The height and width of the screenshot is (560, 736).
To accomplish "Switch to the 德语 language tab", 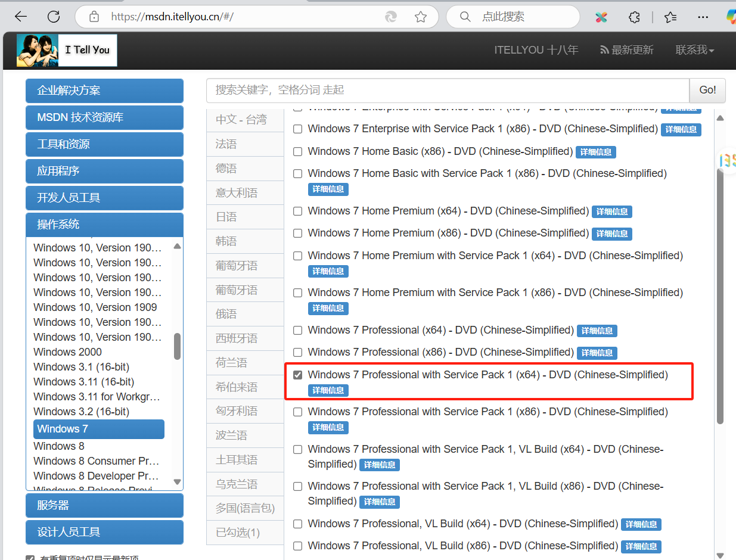I will 245,169.
